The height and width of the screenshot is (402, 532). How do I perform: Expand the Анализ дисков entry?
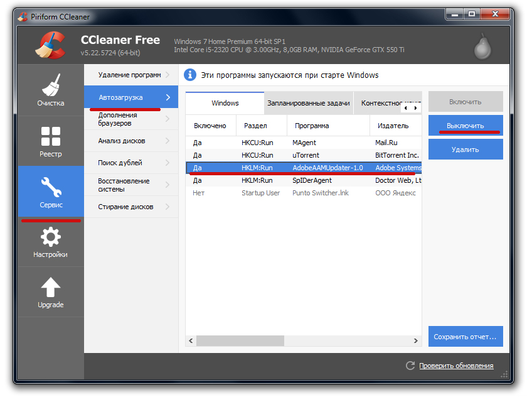(x=130, y=141)
